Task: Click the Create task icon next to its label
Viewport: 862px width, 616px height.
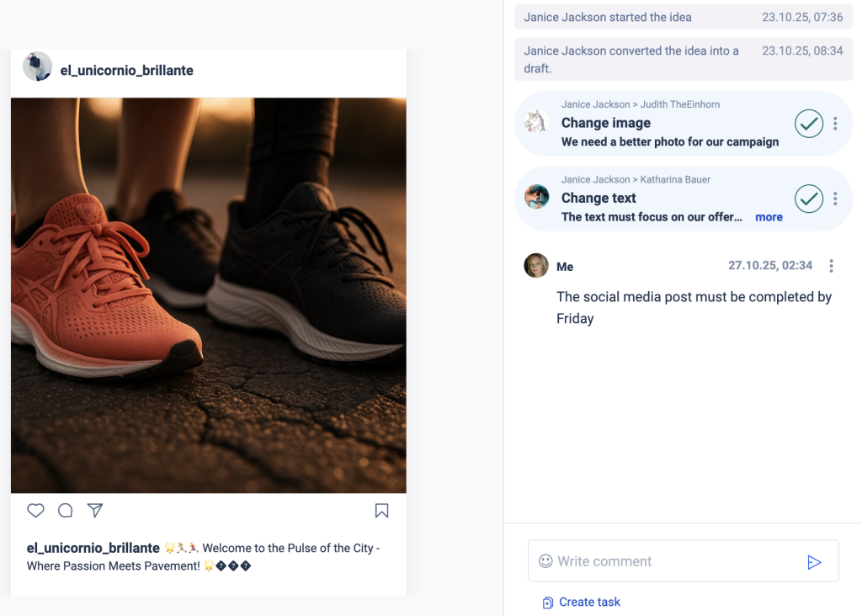Action: pos(548,602)
